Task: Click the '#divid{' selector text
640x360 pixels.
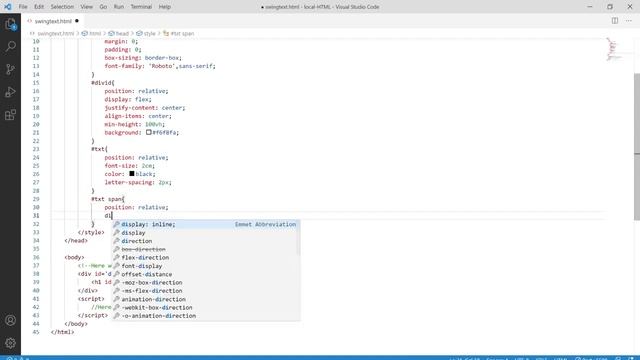Action: coord(103,83)
